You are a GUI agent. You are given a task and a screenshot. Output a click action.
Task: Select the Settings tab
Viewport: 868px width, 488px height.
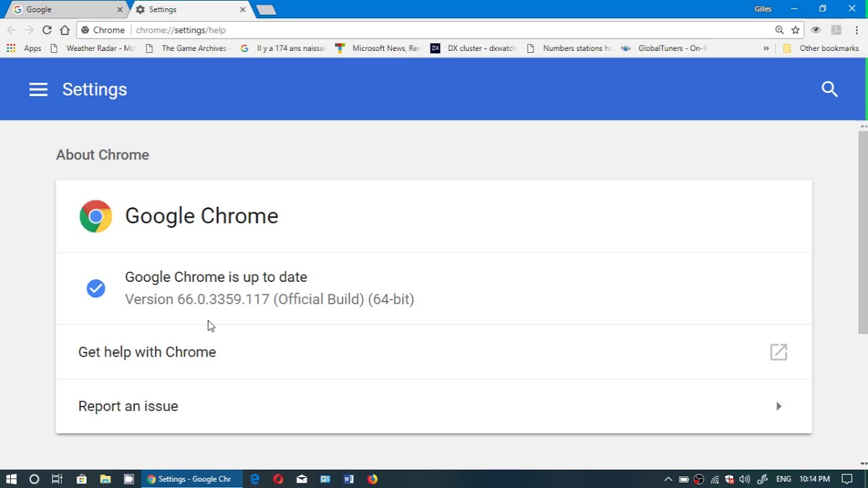click(x=190, y=9)
